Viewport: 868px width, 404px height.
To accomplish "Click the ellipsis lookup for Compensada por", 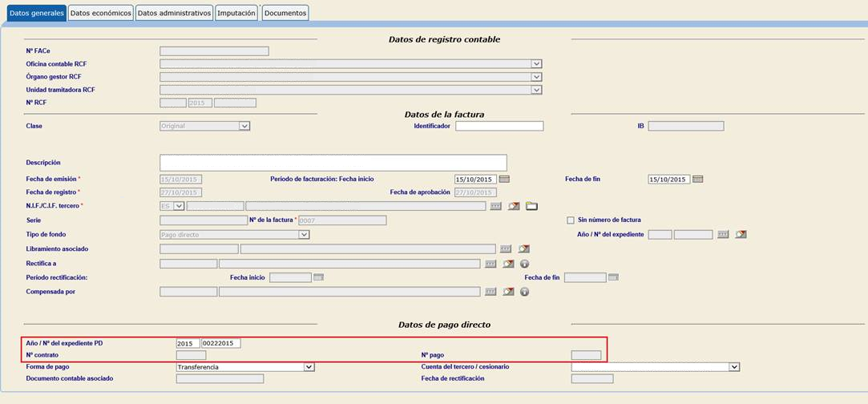I will pyautogui.click(x=491, y=292).
